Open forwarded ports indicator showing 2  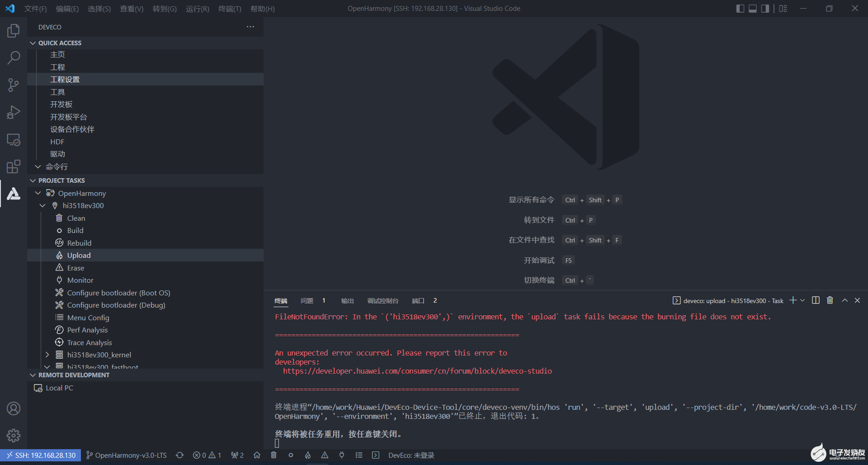point(237,455)
